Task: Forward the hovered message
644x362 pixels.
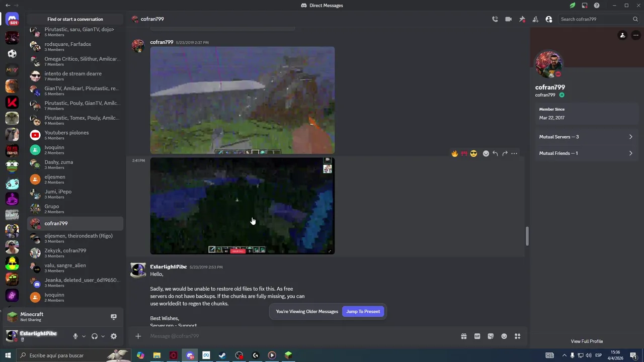Action: (505, 153)
